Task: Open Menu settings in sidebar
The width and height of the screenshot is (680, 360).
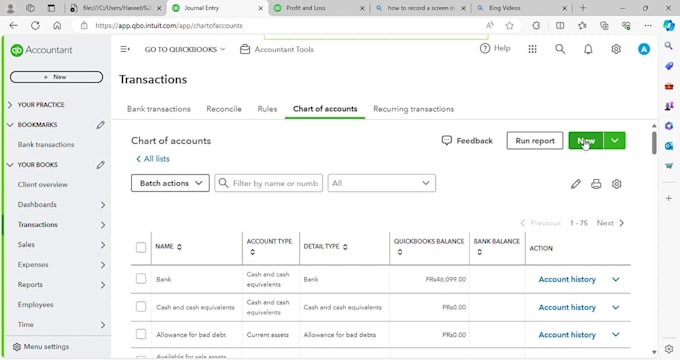Action: click(x=41, y=347)
